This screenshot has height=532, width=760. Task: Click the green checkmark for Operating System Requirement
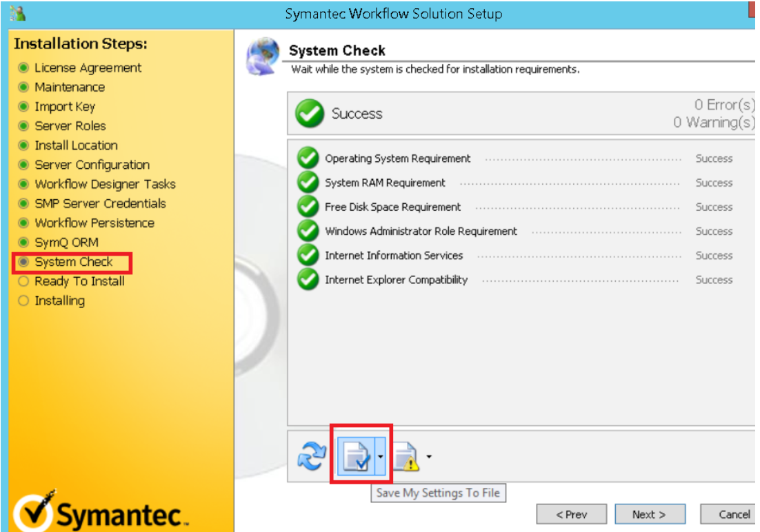[x=308, y=158]
